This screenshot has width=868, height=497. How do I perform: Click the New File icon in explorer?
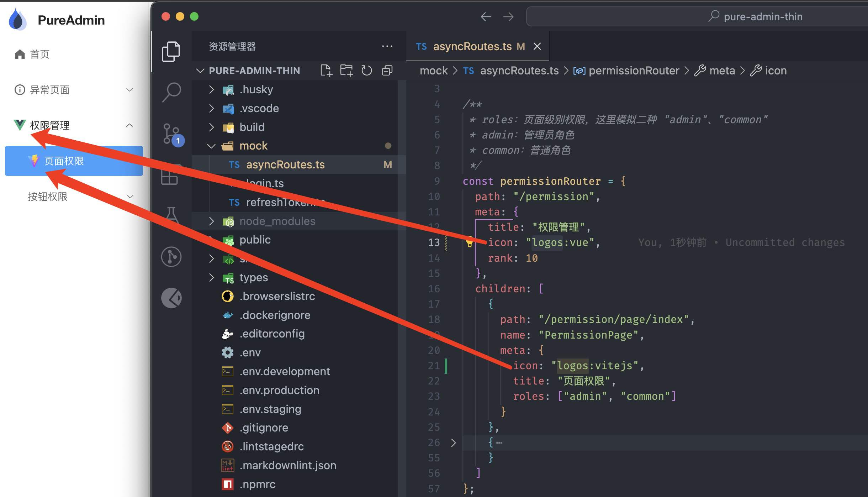tap(326, 70)
